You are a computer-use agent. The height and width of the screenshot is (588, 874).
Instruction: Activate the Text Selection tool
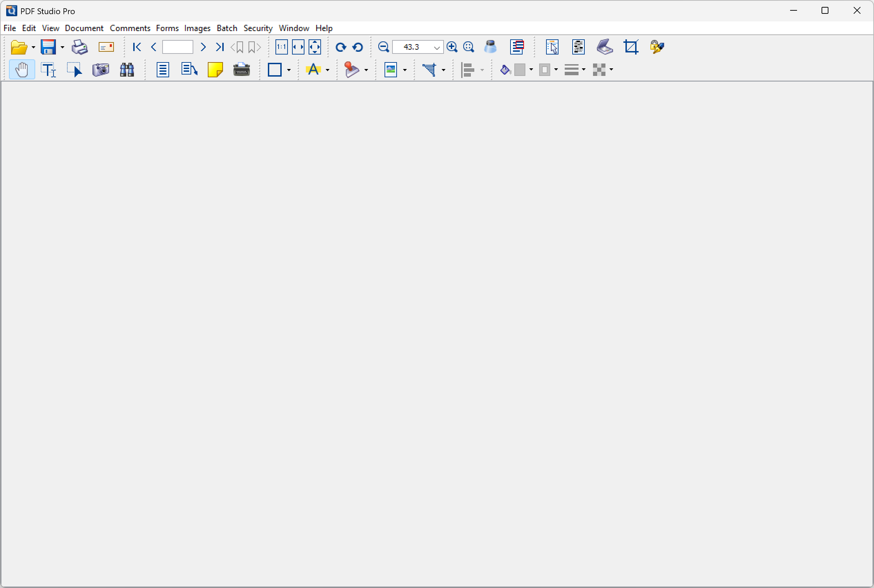coord(48,70)
